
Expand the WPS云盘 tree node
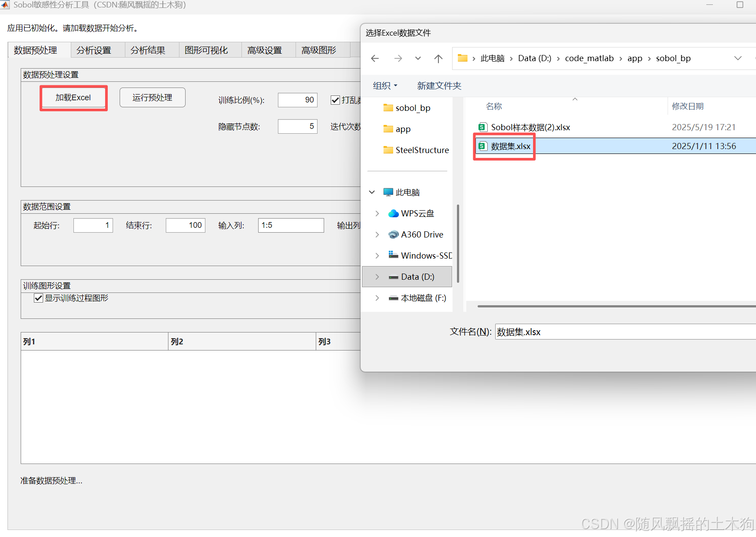[377, 213]
